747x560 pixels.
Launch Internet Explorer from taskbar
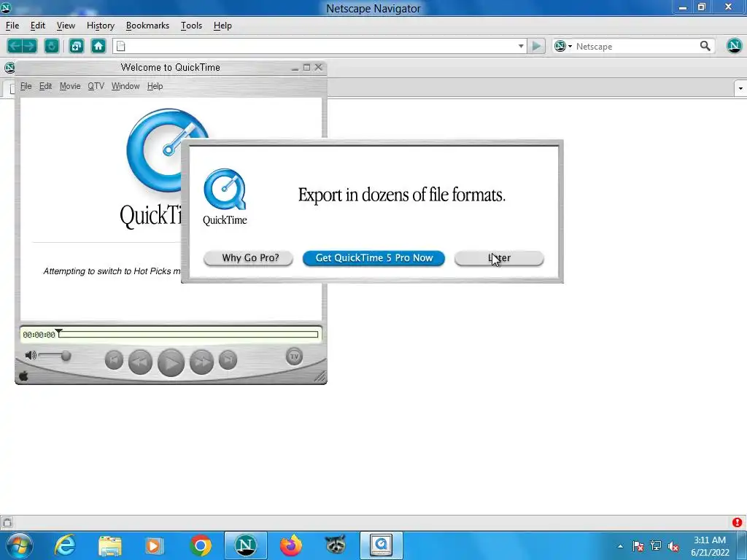[65, 545]
